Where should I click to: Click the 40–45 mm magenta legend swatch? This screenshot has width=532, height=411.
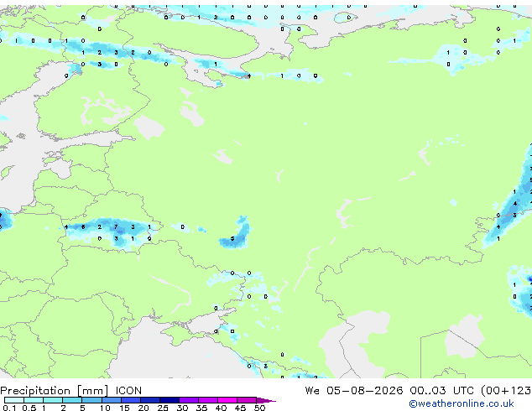227,400
